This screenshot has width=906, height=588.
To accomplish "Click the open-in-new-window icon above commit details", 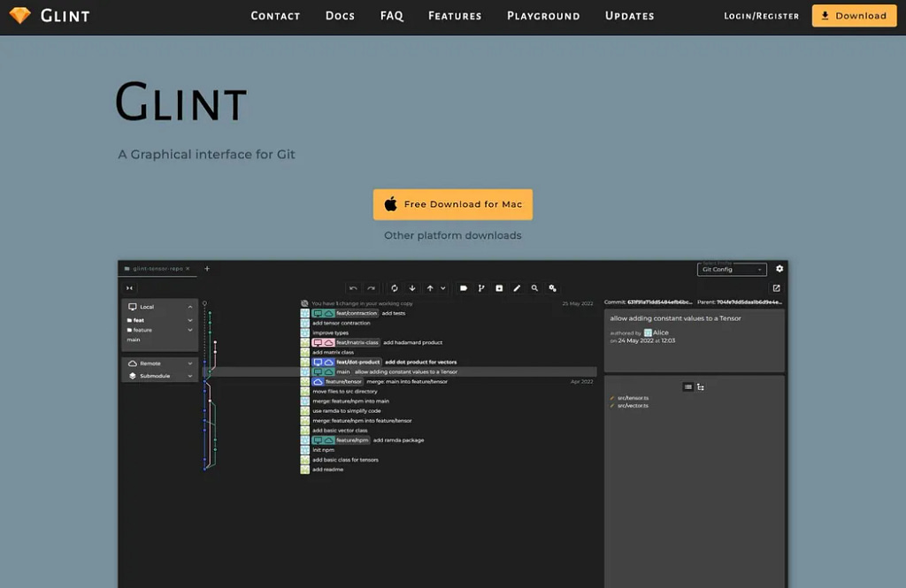I will tap(777, 288).
